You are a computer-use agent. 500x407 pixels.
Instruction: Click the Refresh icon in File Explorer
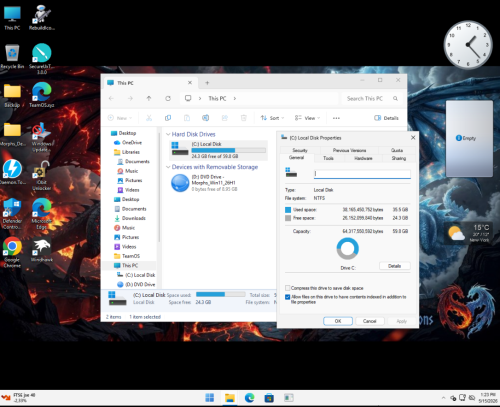168,98
